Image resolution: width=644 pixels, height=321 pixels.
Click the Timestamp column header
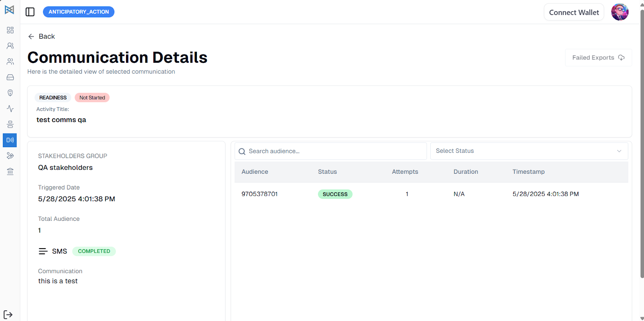click(528, 172)
